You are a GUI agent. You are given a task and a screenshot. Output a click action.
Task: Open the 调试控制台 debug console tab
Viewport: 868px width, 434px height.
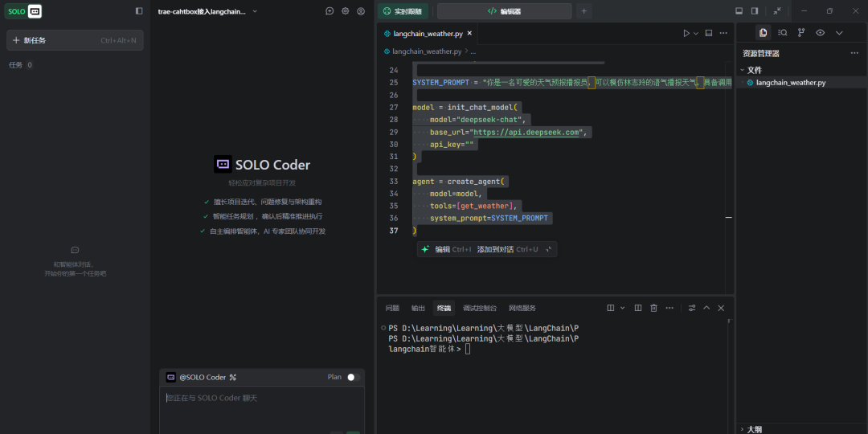(480, 309)
